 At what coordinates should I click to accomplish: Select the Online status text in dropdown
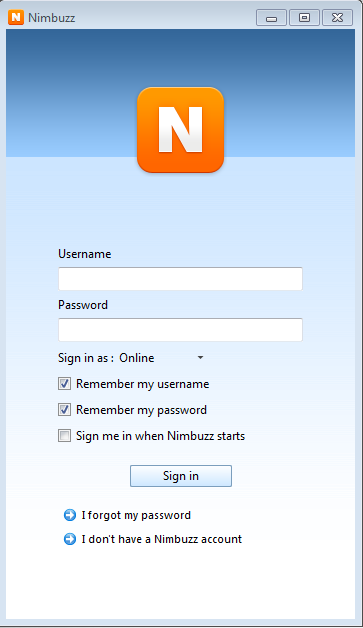tap(137, 358)
